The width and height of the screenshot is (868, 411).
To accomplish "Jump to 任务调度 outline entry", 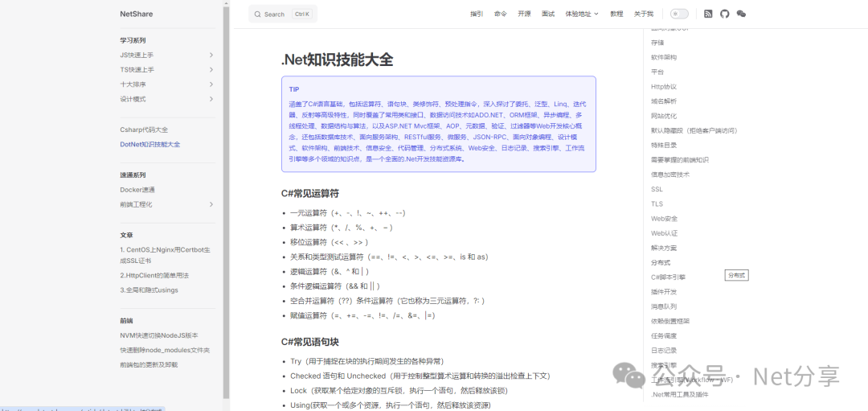I will 664,335.
